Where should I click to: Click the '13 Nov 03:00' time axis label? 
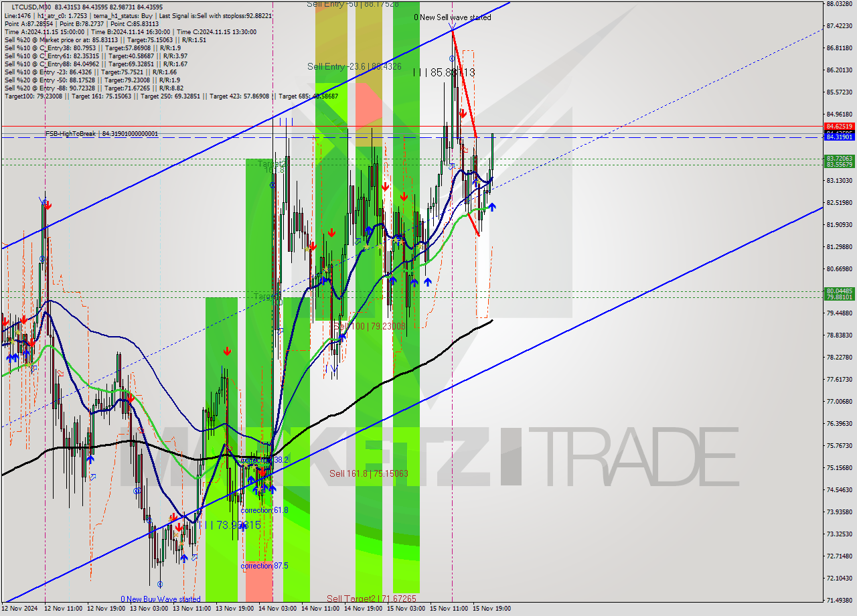click(x=149, y=609)
